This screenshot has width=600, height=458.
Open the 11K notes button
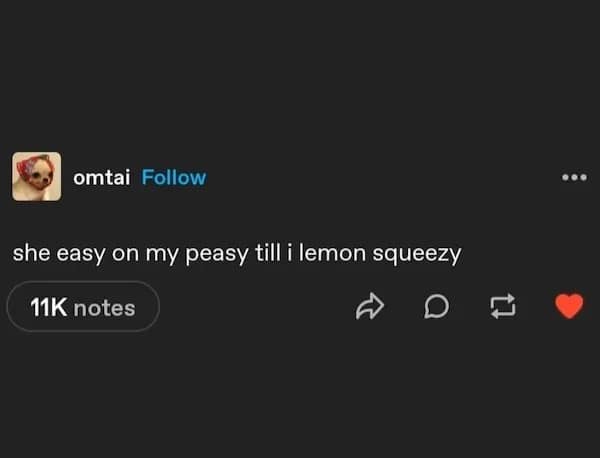coord(83,307)
